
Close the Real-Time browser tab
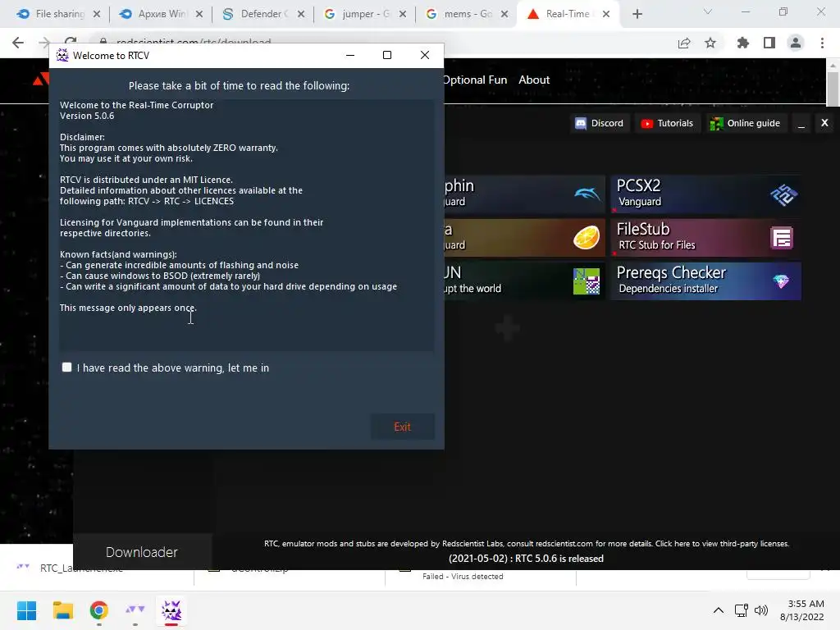click(606, 14)
